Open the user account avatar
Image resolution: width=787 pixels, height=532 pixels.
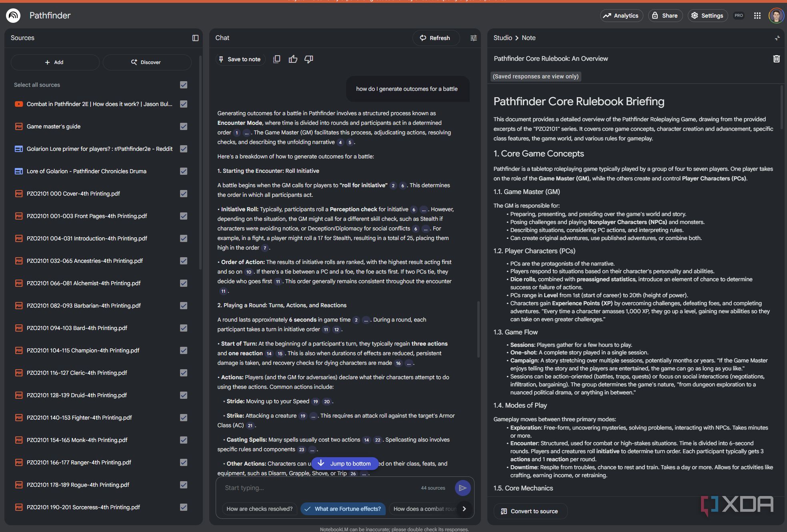pyautogui.click(x=776, y=16)
